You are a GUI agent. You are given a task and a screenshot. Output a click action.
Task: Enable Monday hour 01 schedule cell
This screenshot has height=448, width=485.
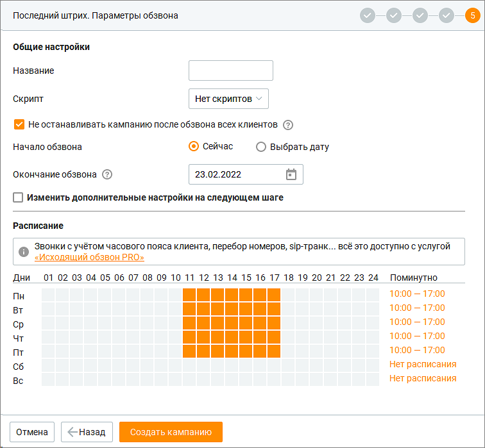coord(48,295)
